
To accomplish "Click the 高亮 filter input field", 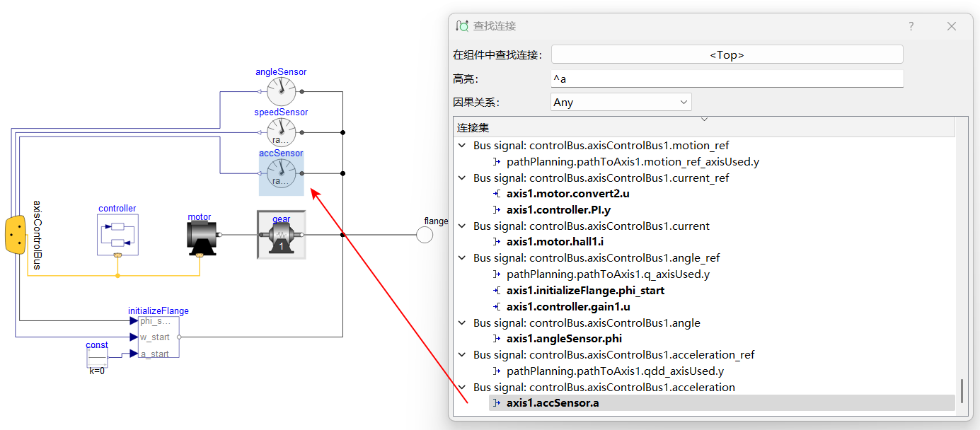I will (x=727, y=79).
